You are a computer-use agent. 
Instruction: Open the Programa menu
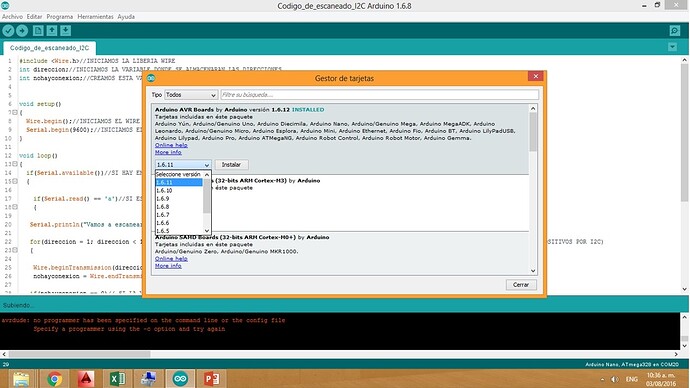coord(59,17)
